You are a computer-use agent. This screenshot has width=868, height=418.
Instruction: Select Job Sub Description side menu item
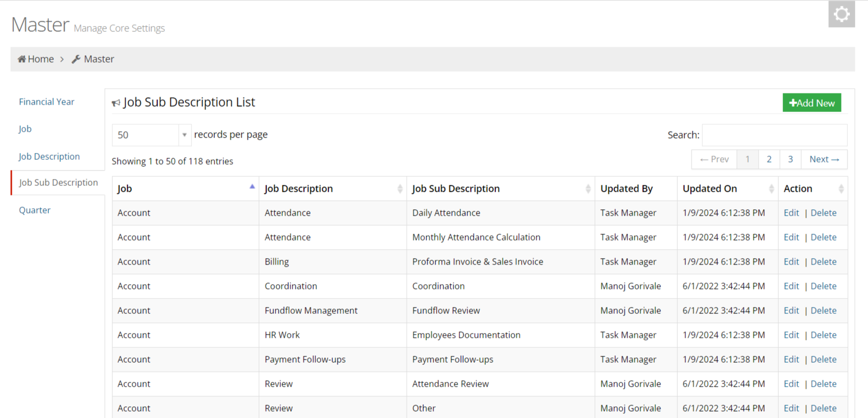point(58,182)
